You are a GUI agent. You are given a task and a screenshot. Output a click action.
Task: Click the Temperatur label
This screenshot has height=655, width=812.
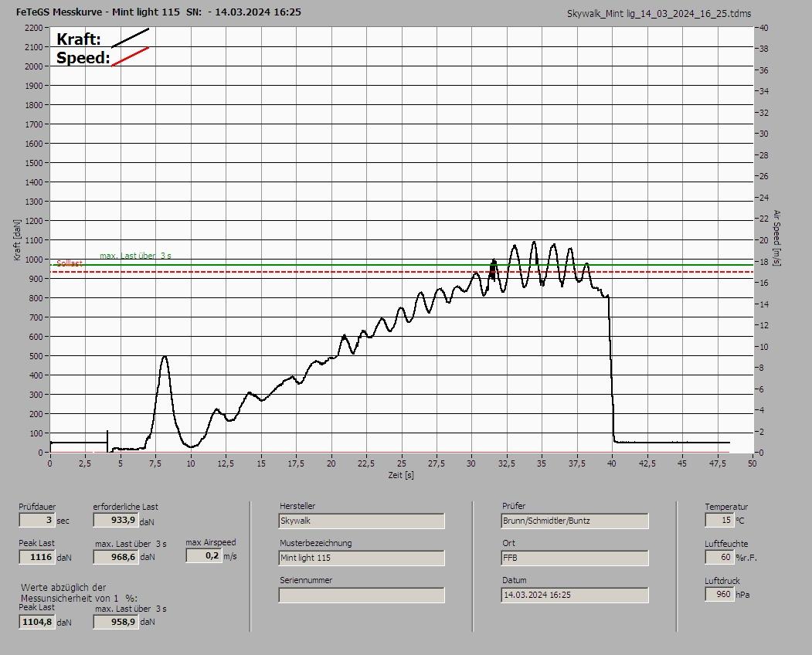click(726, 507)
